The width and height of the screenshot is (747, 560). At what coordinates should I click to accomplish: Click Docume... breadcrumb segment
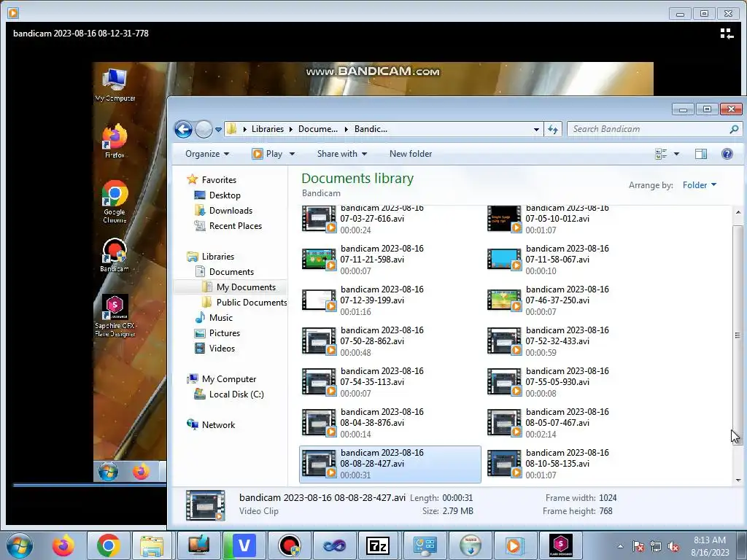(x=318, y=129)
